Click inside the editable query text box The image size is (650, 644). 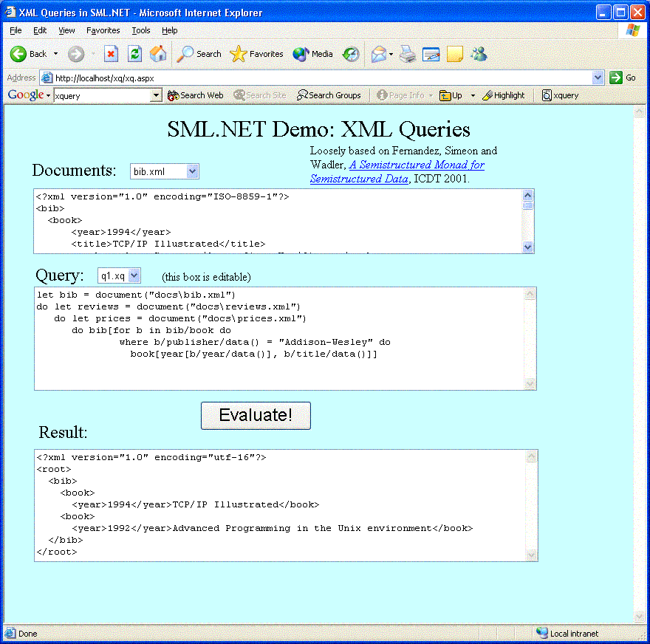(x=281, y=369)
